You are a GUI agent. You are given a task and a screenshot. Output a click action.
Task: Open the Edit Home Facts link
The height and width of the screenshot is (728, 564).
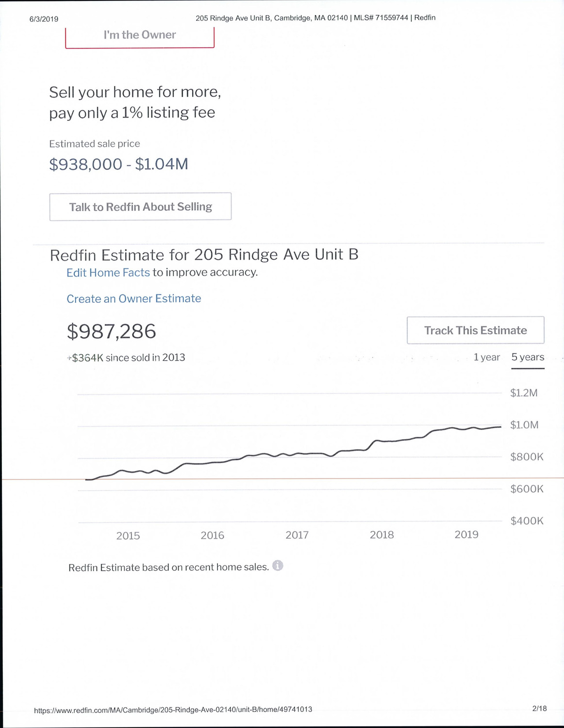[108, 273]
